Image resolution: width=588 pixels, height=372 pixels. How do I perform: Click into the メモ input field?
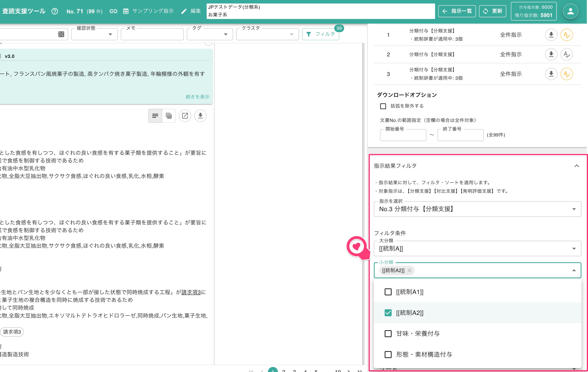(x=152, y=34)
